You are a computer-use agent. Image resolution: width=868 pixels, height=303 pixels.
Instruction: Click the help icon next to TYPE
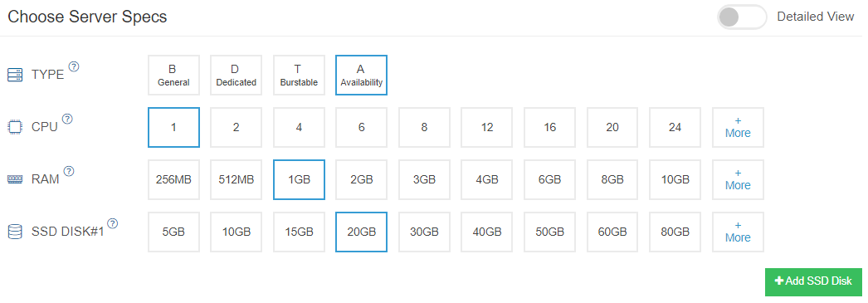point(74,66)
